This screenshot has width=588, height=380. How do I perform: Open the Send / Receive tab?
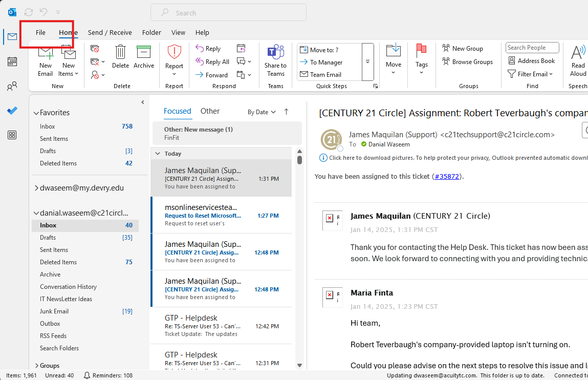click(x=110, y=33)
